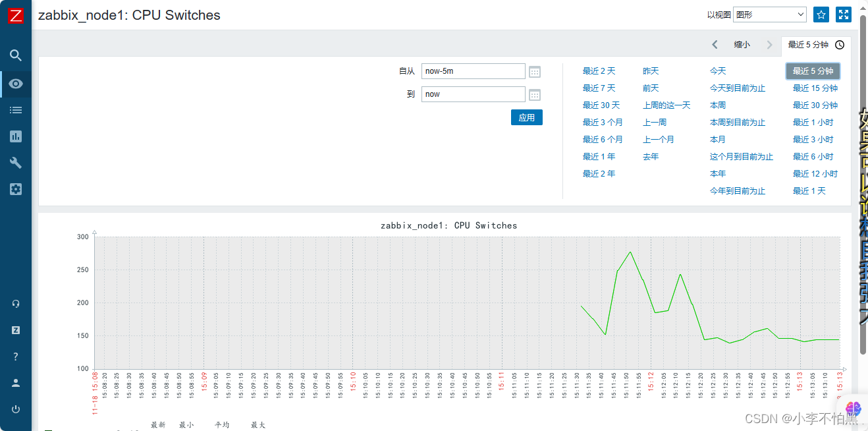
Task: Select 最近 15 分钟 time range
Action: [815, 88]
